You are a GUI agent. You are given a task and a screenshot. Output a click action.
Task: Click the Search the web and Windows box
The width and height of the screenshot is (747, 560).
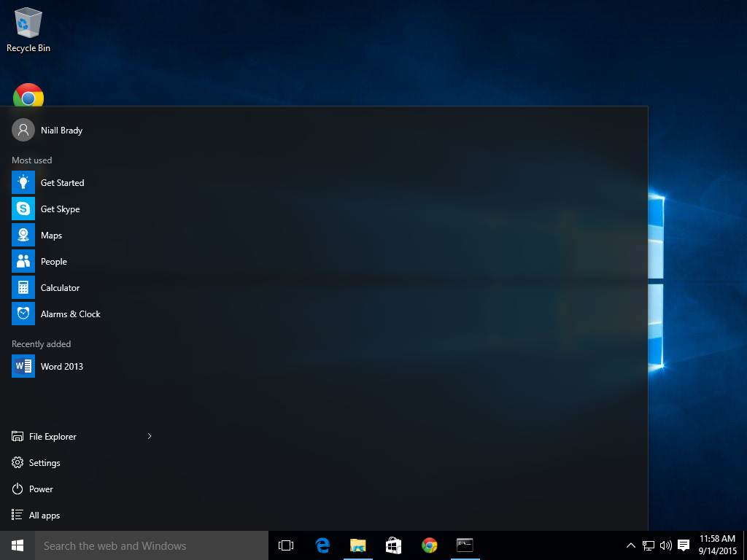(152, 545)
